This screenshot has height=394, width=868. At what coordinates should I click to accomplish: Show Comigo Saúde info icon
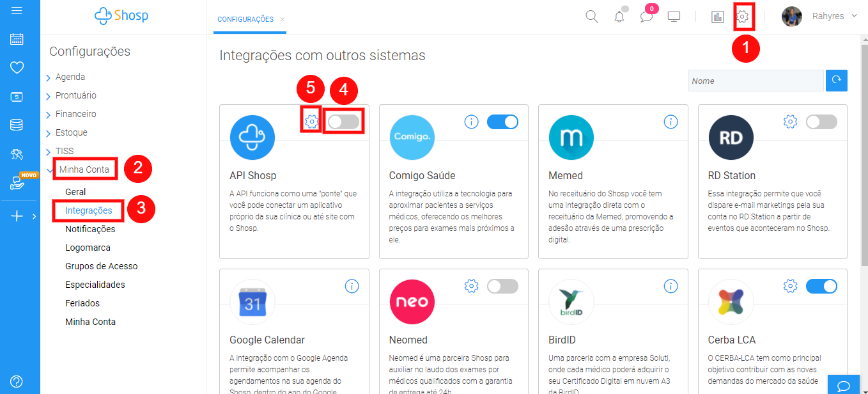pos(472,122)
